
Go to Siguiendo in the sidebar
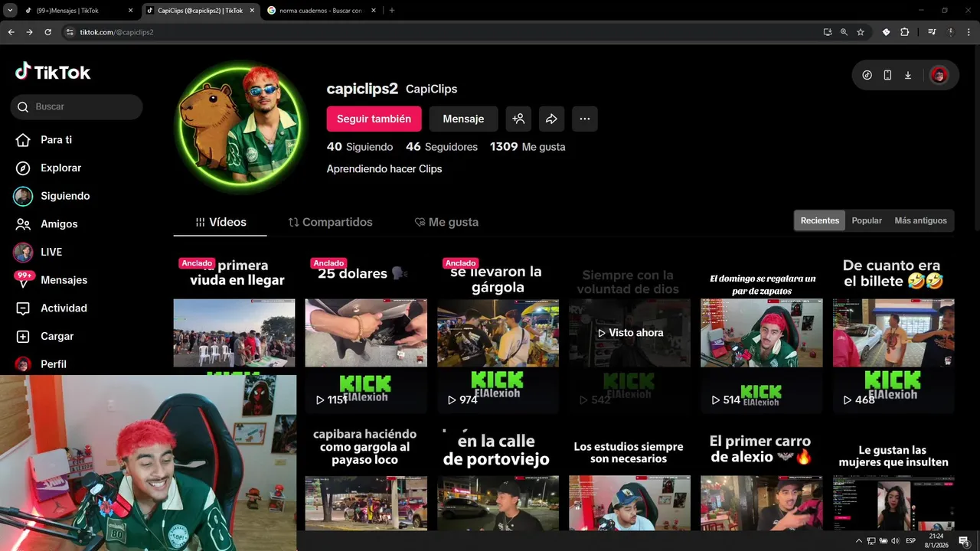(65, 196)
